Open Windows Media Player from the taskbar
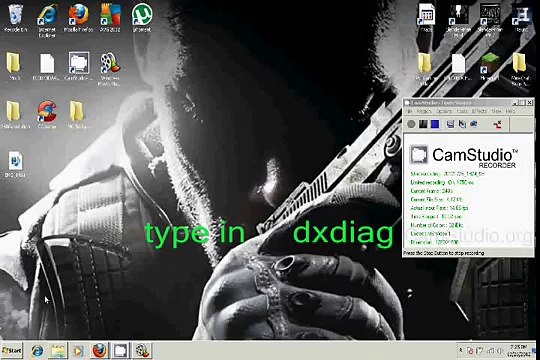This screenshot has height=360, width=540. (78, 351)
